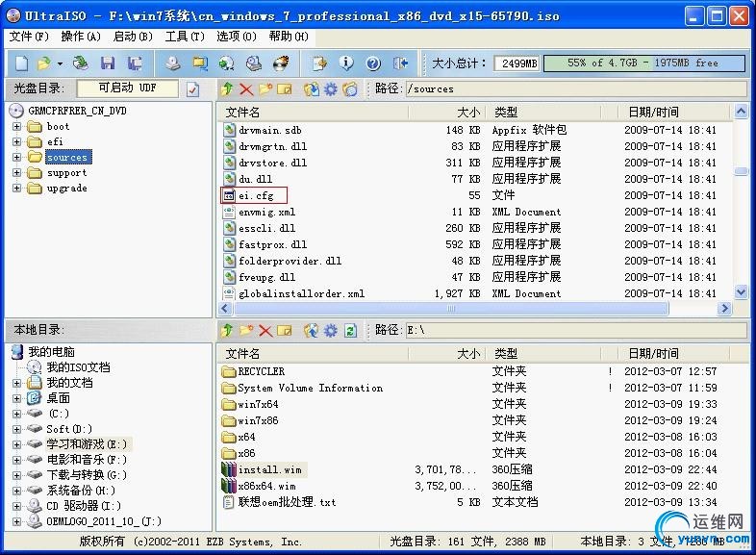
Task: Expand the Soft (D:) drive node
Action: pyautogui.click(x=17, y=429)
